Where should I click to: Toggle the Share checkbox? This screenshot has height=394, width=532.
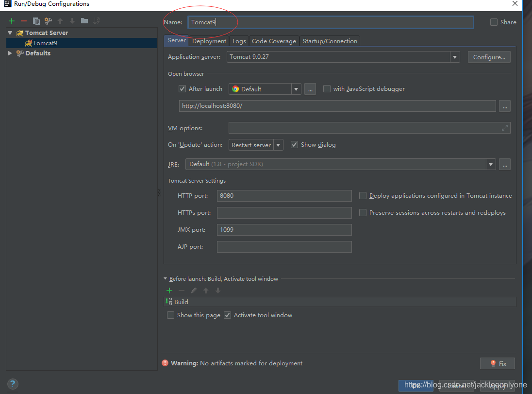point(494,22)
